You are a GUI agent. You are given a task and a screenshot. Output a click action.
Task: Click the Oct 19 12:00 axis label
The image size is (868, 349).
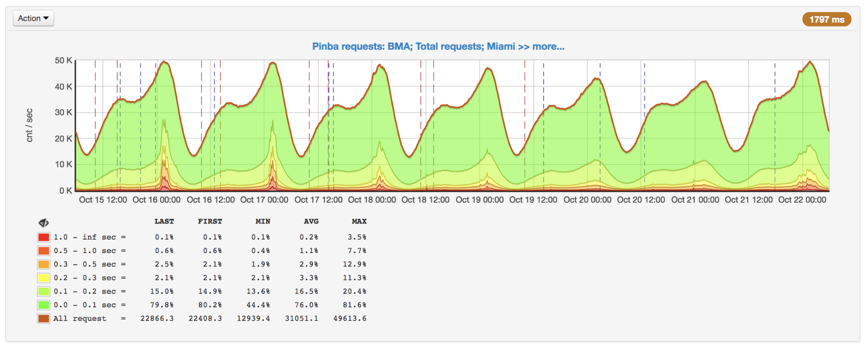533,200
